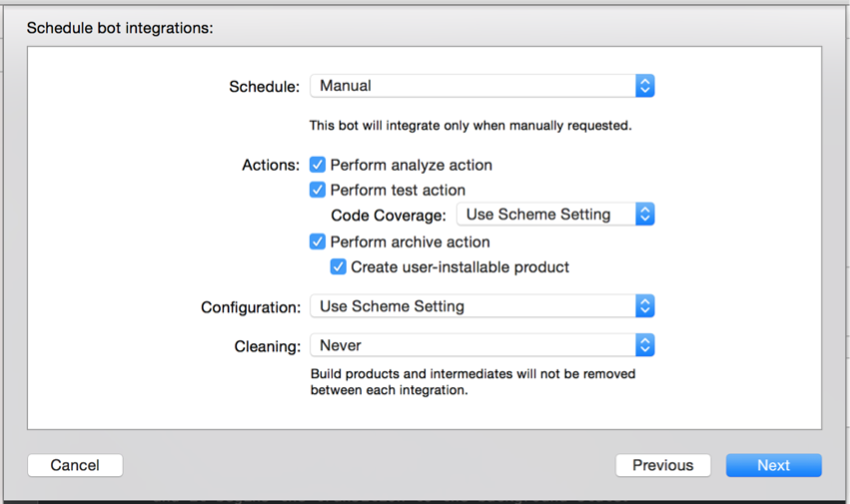Toggle the Perform test action checkbox
This screenshot has height=504, width=850.
(317, 190)
